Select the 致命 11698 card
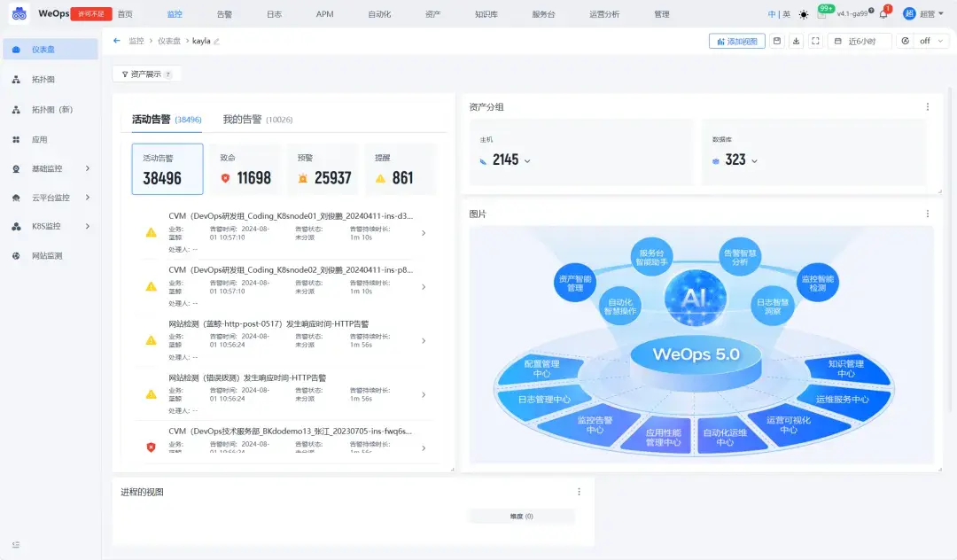957x560 pixels. click(245, 169)
